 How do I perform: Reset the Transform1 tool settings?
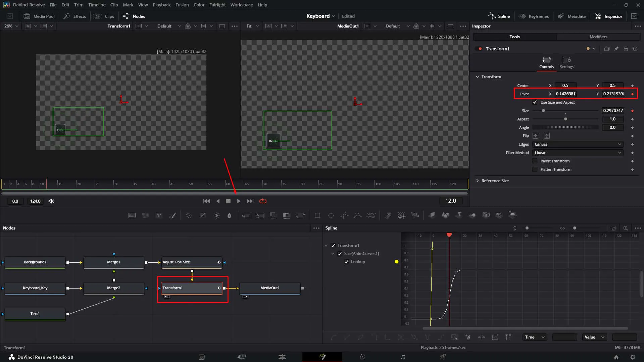point(635,49)
